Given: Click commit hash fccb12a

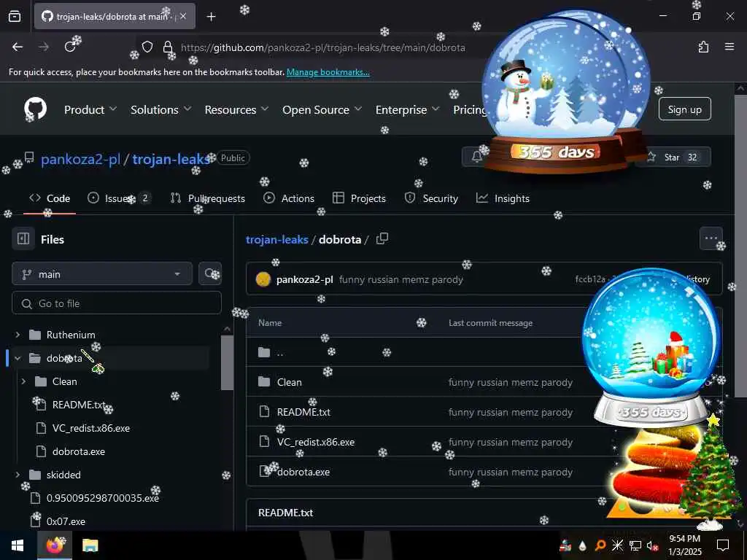Looking at the screenshot, I should (589, 279).
